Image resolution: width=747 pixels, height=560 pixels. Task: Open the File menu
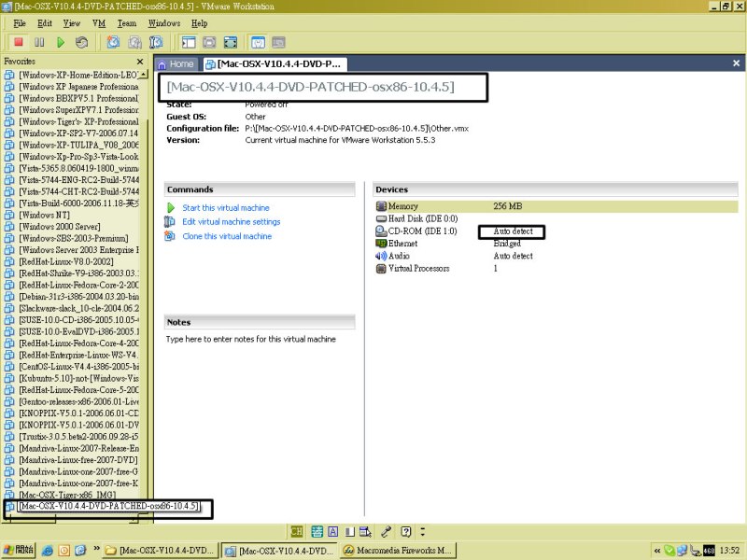pyautogui.click(x=20, y=23)
